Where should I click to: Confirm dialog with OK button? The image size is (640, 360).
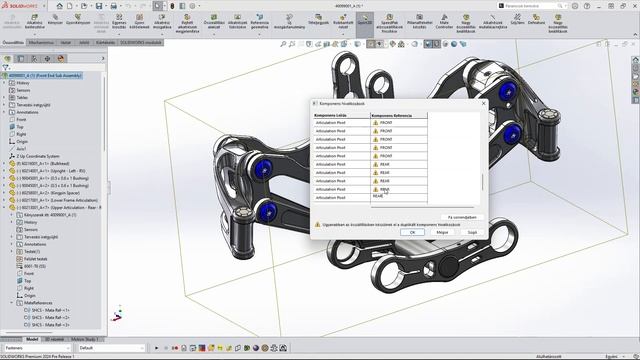coord(412,232)
